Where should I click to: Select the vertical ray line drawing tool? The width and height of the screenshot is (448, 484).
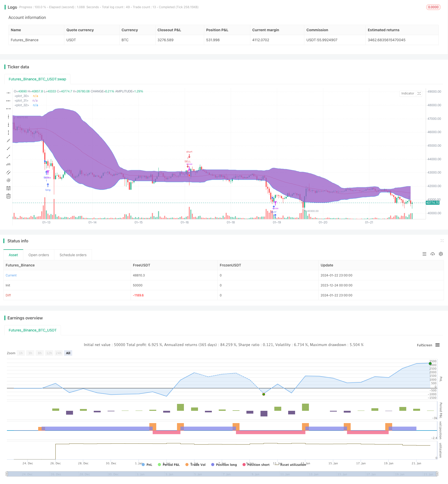(x=8, y=125)
